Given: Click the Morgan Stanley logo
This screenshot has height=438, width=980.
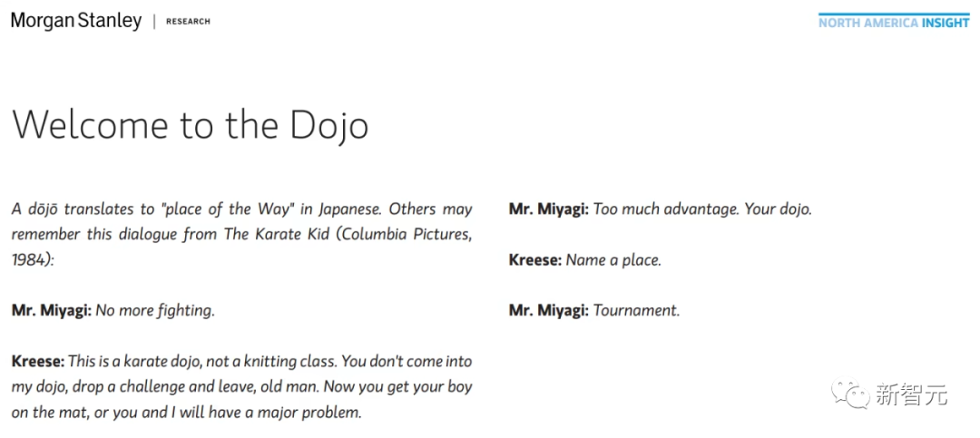Looking at the screenshot, I should point(76,21).
